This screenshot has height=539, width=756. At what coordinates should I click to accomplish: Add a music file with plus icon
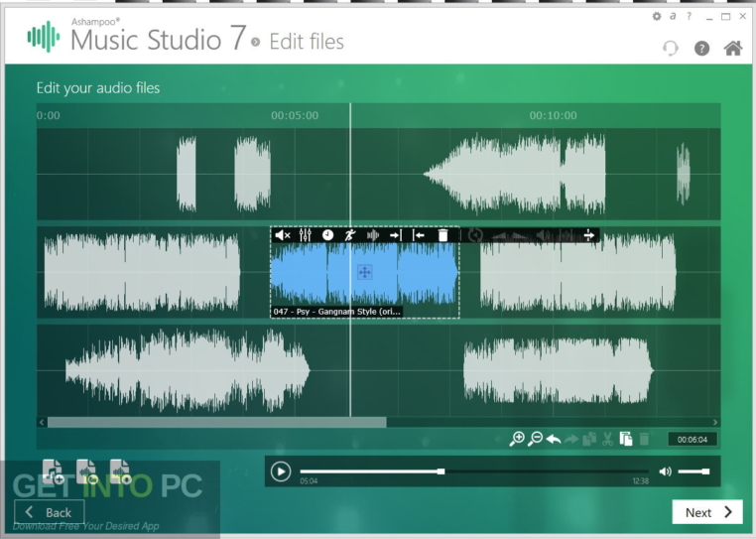pyautogui.click(x=53, y=472)
